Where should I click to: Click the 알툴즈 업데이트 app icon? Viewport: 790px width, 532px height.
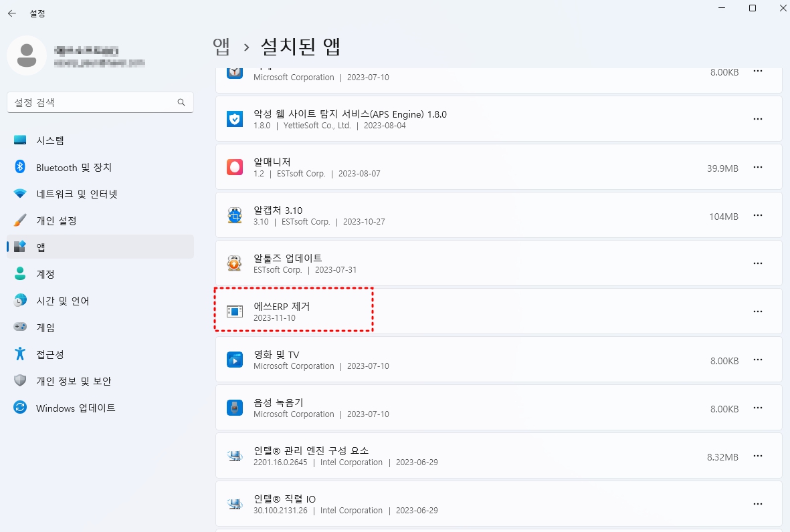235,263
